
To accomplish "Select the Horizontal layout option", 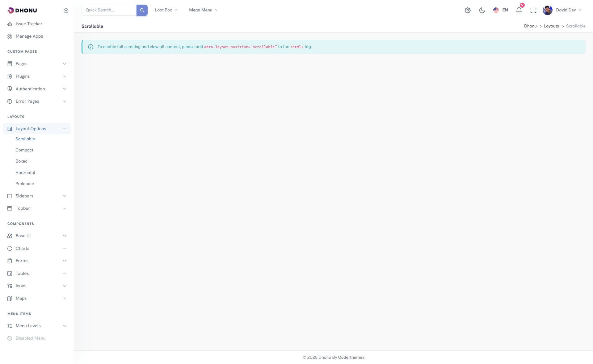I will pos(25,172).
